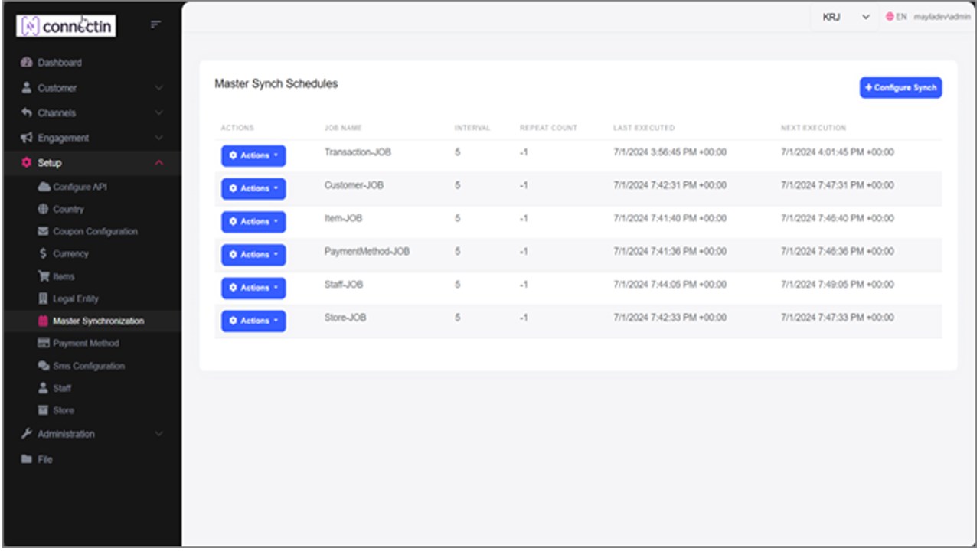Click the Dashboard gauge icon

(27, 63)
